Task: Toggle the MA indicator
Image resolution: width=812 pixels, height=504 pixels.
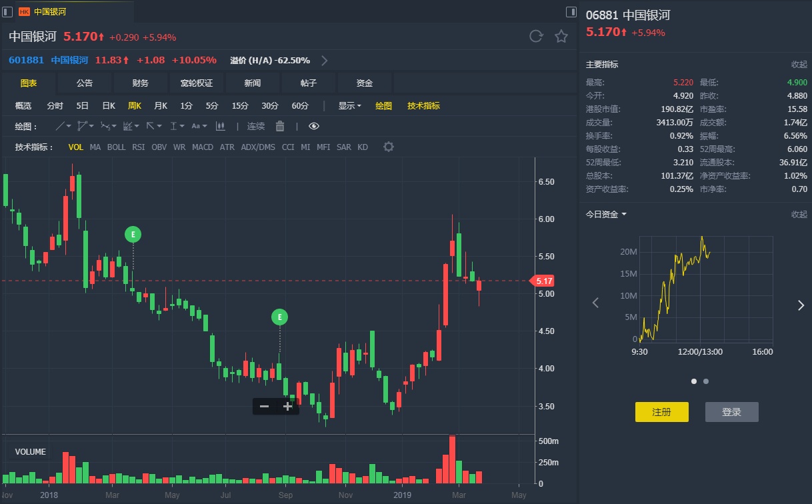Action: coord(95,147)
